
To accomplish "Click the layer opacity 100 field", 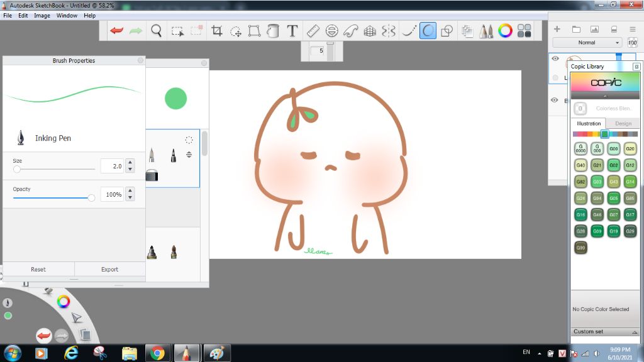I will tap(633, 43).
